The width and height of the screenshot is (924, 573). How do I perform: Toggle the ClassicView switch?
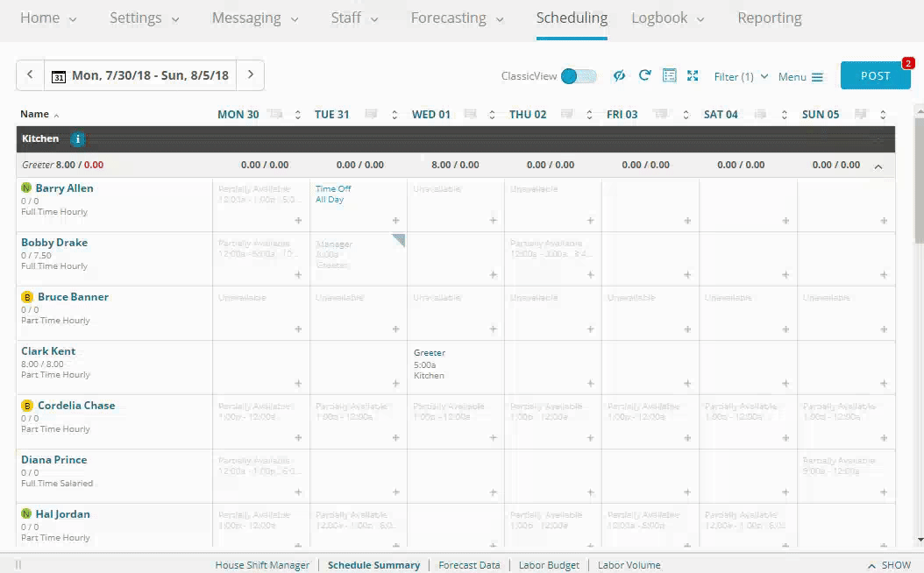[579, 76]
